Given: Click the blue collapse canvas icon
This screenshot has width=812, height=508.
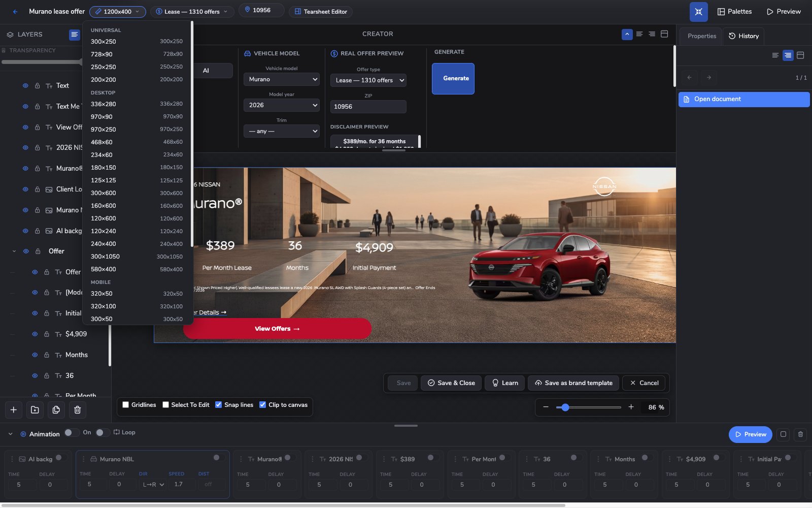Looking at the screenshot, I should click(698, 12).
